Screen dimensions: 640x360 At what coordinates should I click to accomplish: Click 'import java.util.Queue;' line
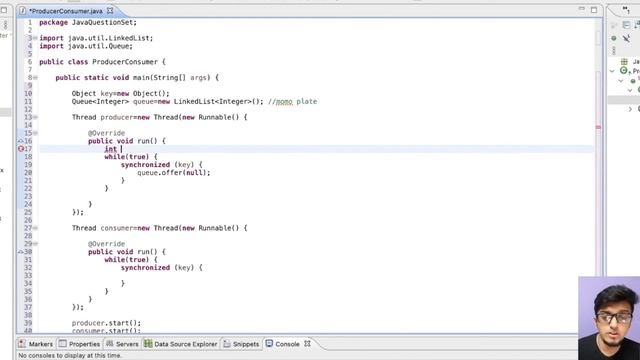(x=86, y=46)
